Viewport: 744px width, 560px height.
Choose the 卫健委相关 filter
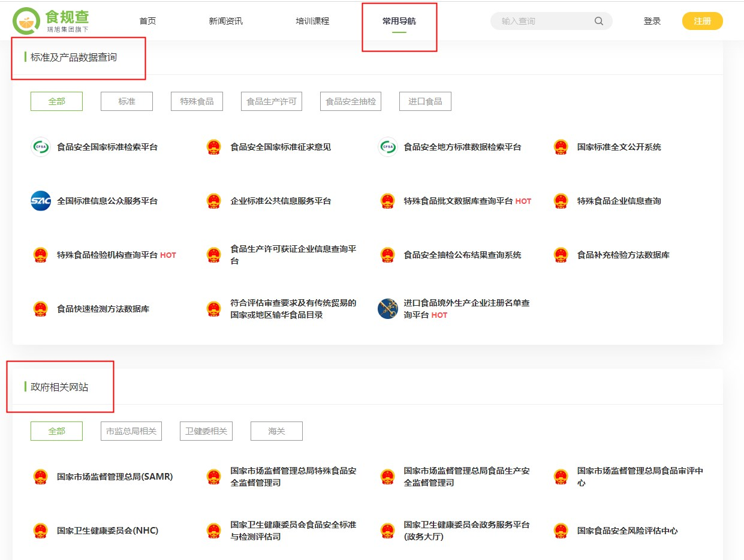pos(206,431)
